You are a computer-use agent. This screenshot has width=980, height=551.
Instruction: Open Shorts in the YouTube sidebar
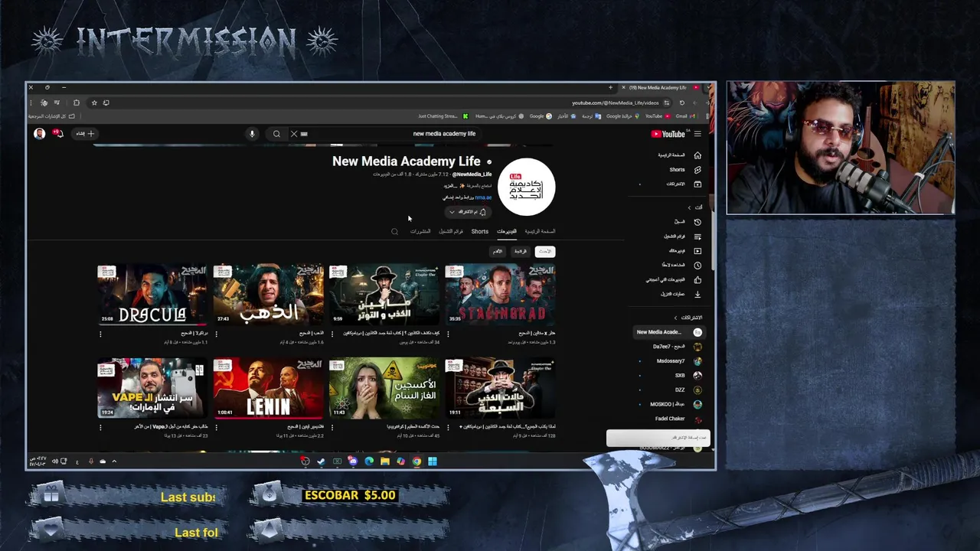point(684,170)
